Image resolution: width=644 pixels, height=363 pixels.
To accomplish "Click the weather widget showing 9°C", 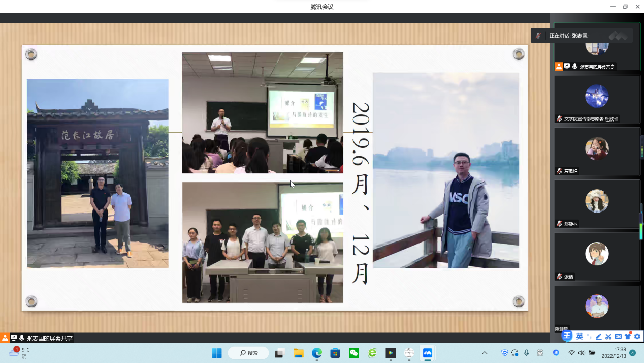I will coord(19,353).
